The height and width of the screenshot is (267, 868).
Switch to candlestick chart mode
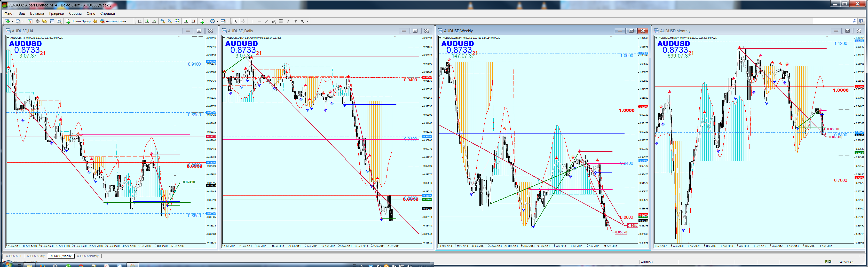147,21
